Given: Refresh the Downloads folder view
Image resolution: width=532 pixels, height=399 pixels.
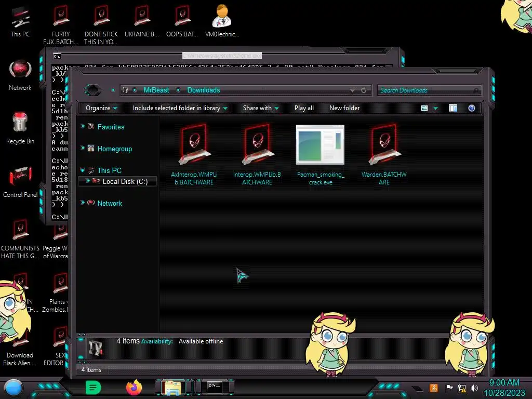Looking at the screenshot, I should pyautogui.click(x=364, y=90).
